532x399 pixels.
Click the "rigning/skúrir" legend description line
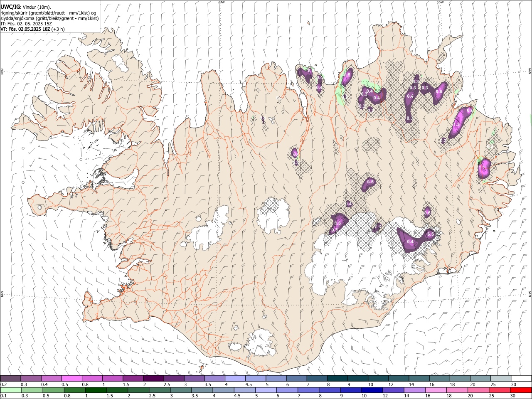coord(48,13)
